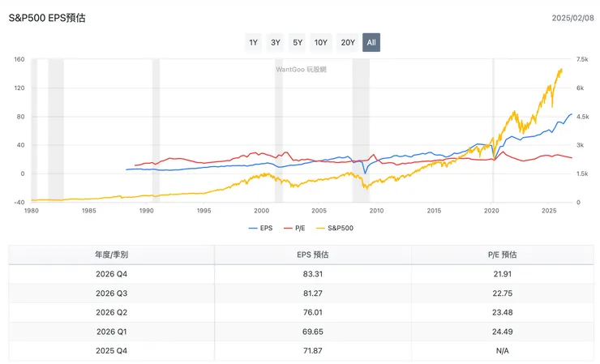Select the 3Y time range button
Viewport: 600px width, 364px height.
(276, 42)
